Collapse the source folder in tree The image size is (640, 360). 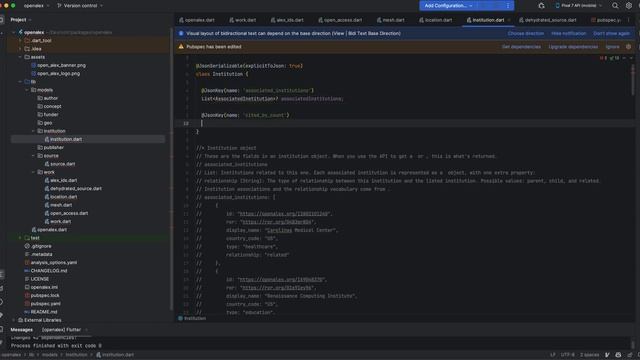[33, 156]
